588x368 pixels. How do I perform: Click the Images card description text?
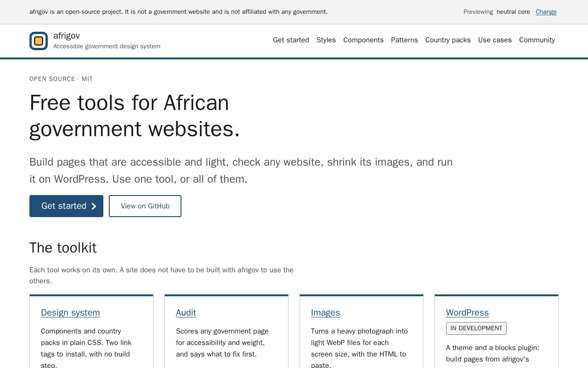coord(359,348)
